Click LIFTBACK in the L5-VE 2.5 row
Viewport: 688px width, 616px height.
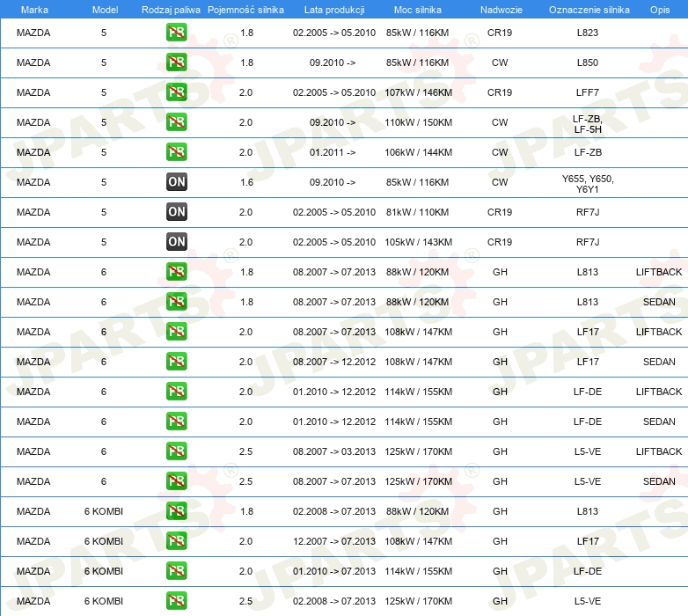click(659, 451)
